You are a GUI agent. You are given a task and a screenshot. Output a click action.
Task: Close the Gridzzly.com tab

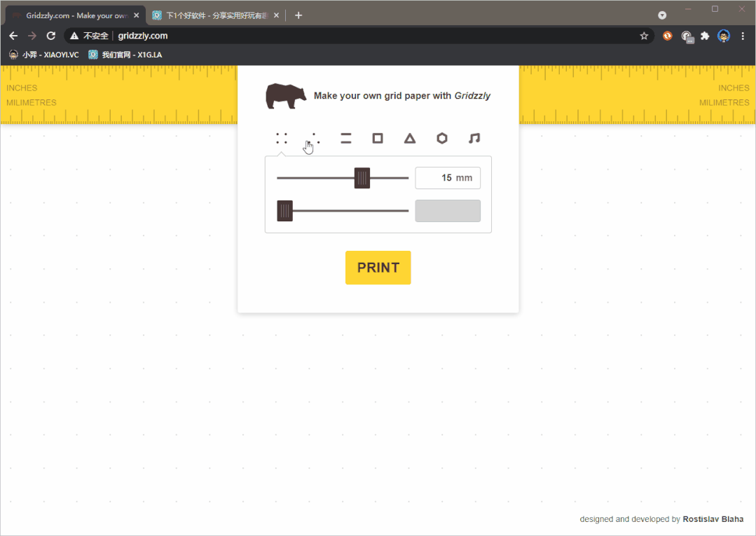tap(137, 15)
